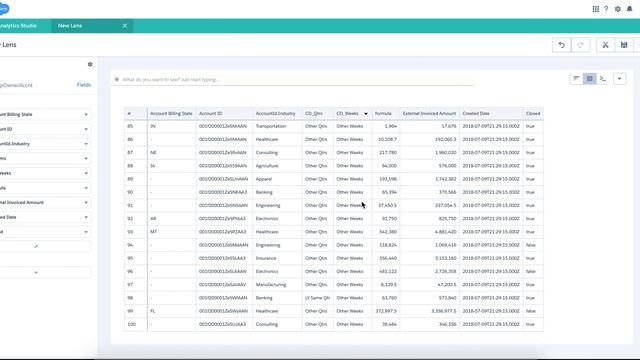The height and width of the screenshot is (360, 640).
Task: Open the notifications bell icon
Action: click(x=629, y=9)
